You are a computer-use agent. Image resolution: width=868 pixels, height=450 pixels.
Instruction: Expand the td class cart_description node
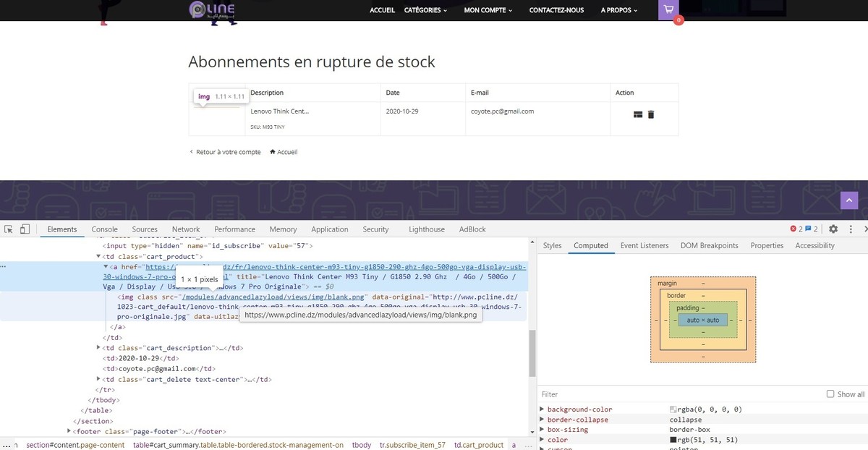(x=99, y=348)
